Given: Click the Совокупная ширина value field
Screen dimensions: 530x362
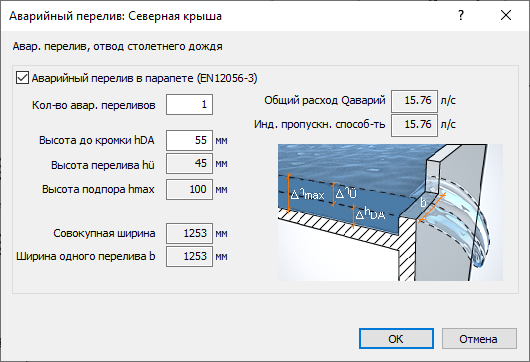Looking at the screenshot, I should pyautogui.click(x=189, y=233).
